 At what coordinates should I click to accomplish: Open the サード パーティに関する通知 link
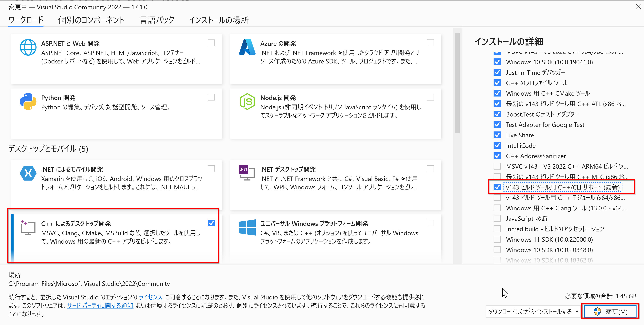point(100,305)
